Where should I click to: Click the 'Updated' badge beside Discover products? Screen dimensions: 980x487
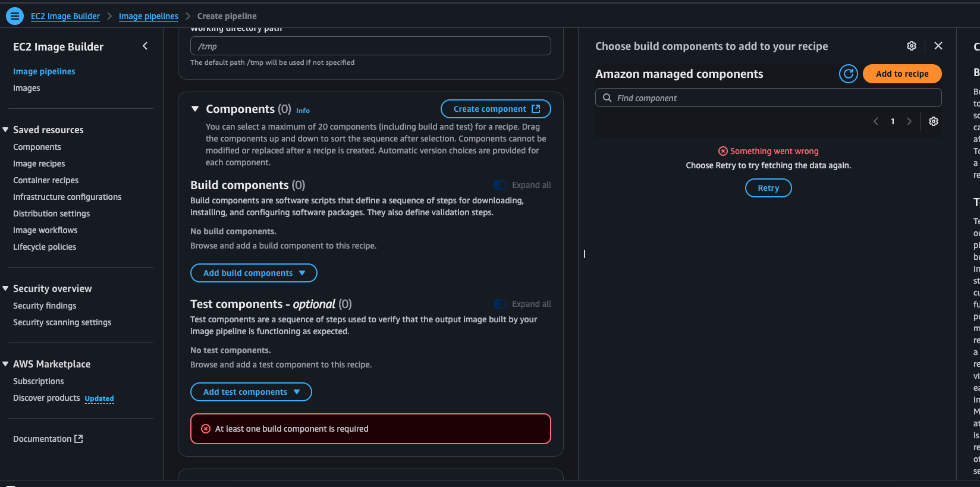[99, 398]
